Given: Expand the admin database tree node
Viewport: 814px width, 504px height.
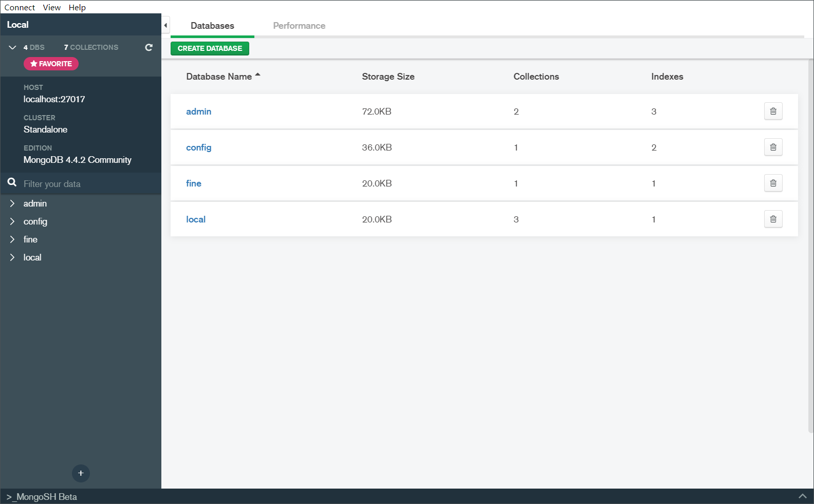Looking at the screenshot, I should click(x=12, y=203).
